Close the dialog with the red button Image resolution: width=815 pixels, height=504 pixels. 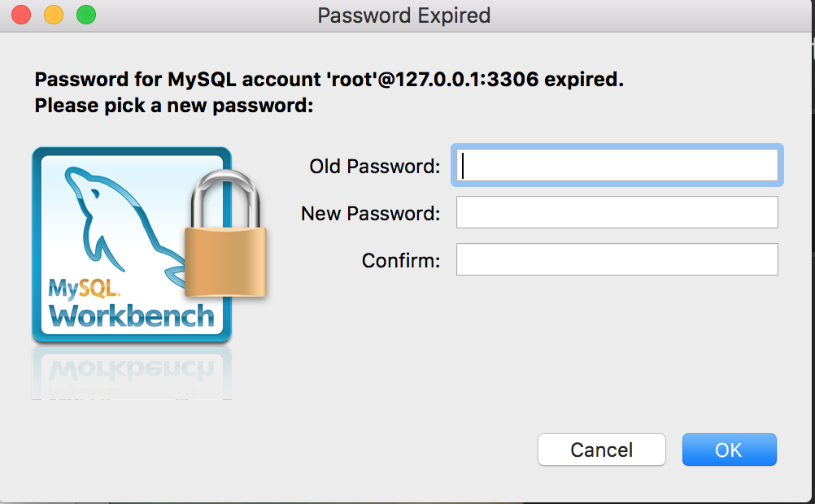coord(21,15)
